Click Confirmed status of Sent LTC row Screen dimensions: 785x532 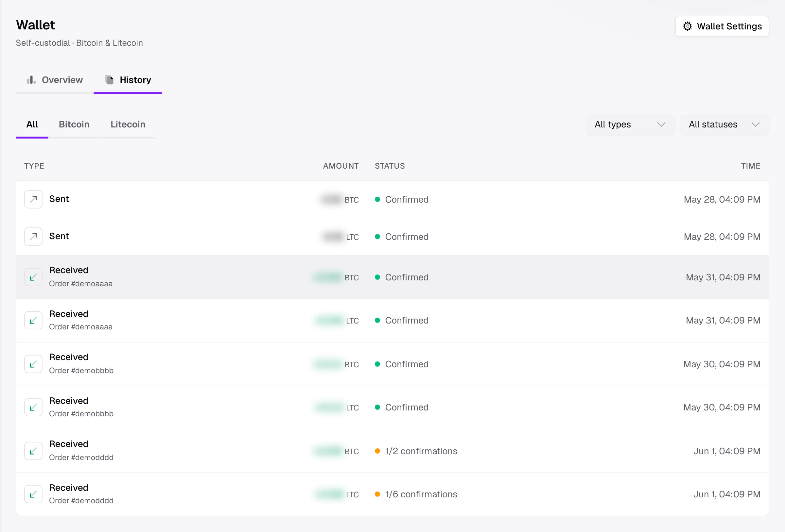pyautogui.click(x=407, y=237)
